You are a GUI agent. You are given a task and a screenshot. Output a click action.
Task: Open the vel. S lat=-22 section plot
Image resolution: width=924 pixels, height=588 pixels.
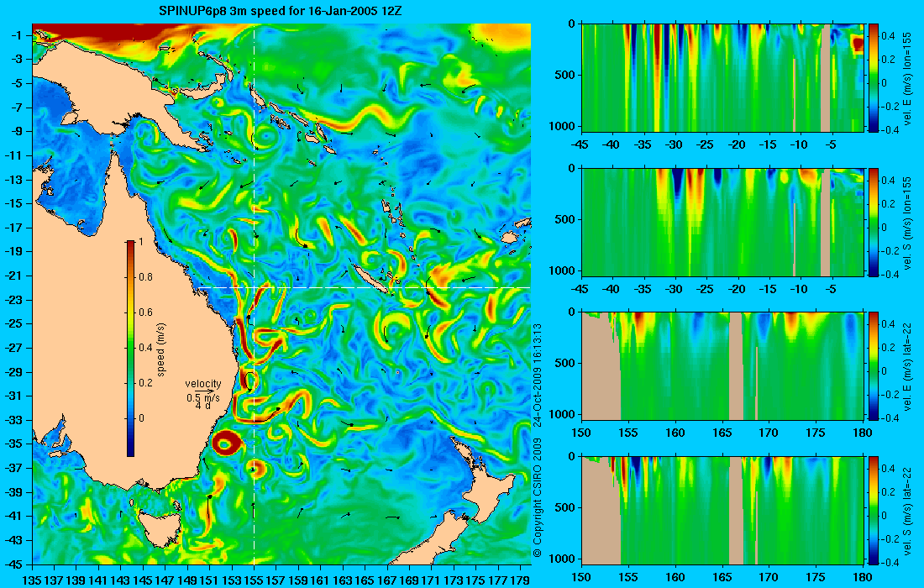[722, 510]
